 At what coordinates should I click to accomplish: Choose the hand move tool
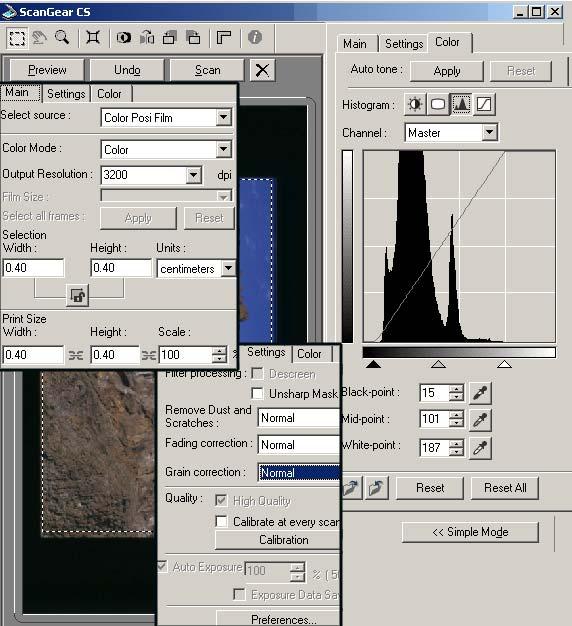pos(39,38)
